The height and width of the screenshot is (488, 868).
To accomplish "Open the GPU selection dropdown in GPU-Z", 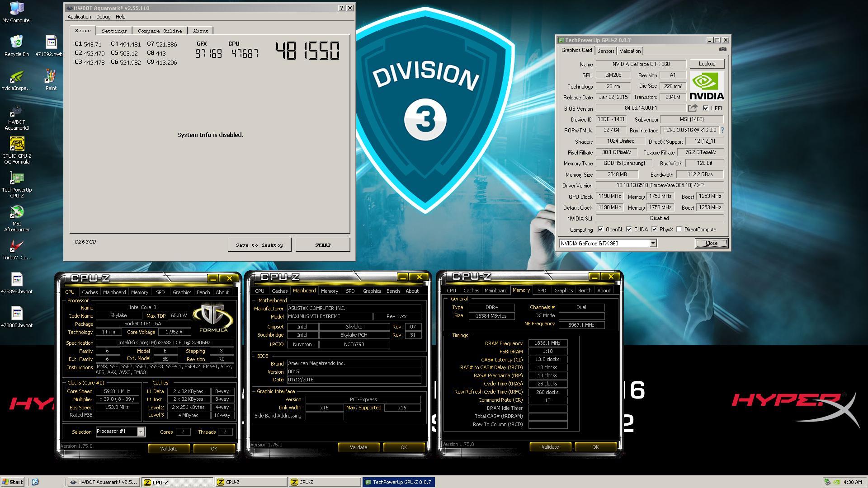I will click(653, 243).
